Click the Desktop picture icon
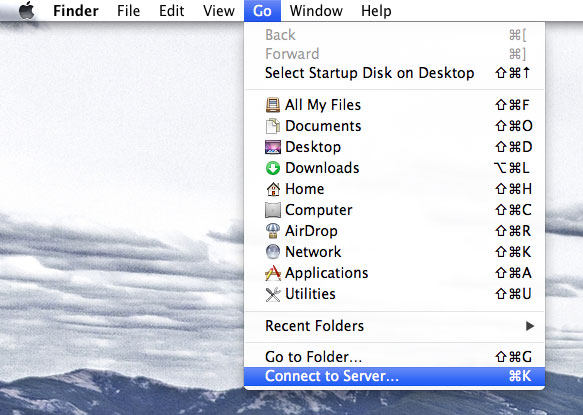 click(273, 147)
